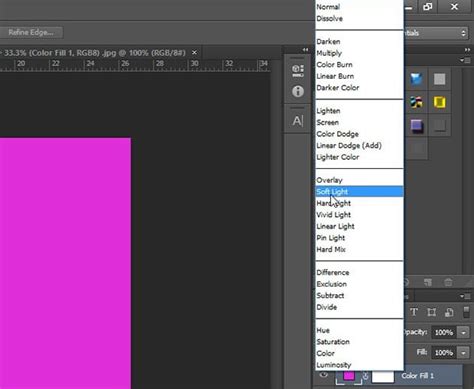Edit the layer Fill value field
This screenshot has height=389, width=474.
click(444, 352)
